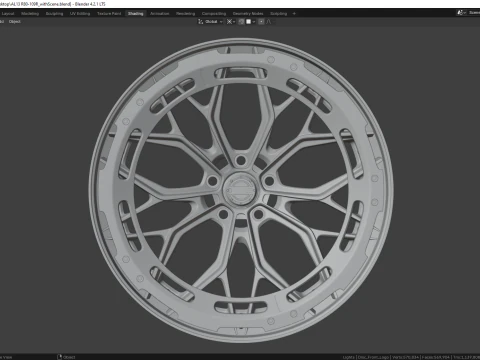
Task: Open the Object menu in viewport header
Action: (15, 22)
